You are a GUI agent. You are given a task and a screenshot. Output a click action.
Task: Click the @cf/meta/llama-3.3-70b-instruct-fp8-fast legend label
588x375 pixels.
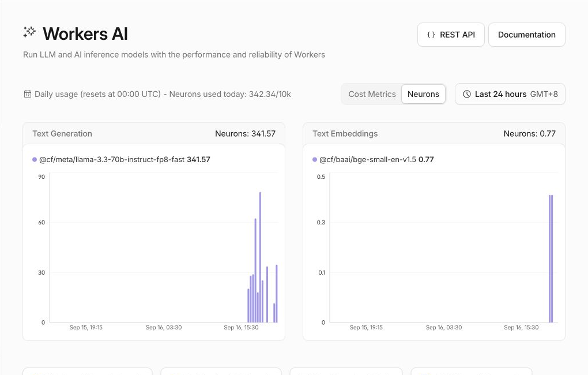112,160
